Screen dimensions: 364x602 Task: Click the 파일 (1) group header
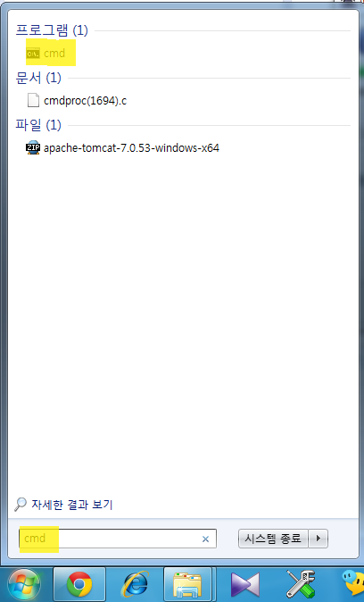coord(38,125)
